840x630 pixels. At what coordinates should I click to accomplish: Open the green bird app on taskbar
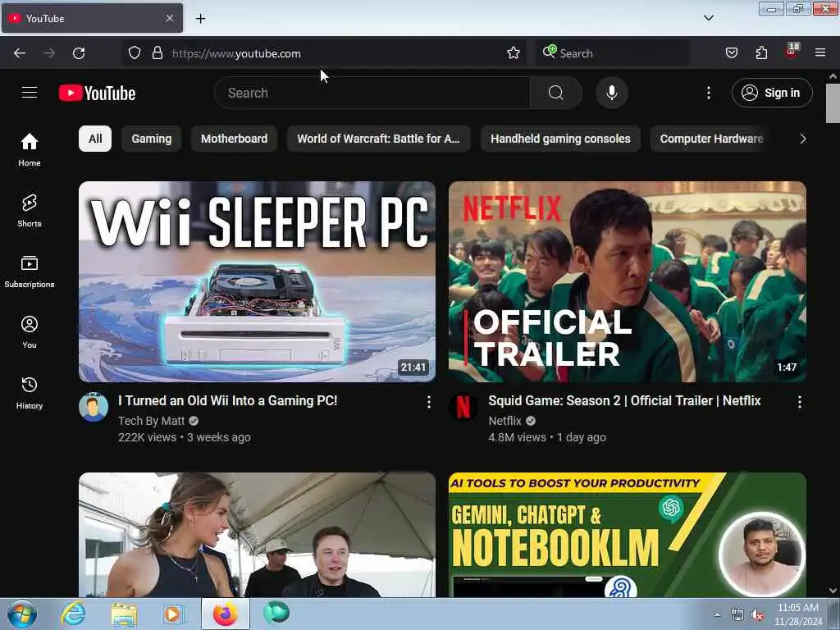276,614
